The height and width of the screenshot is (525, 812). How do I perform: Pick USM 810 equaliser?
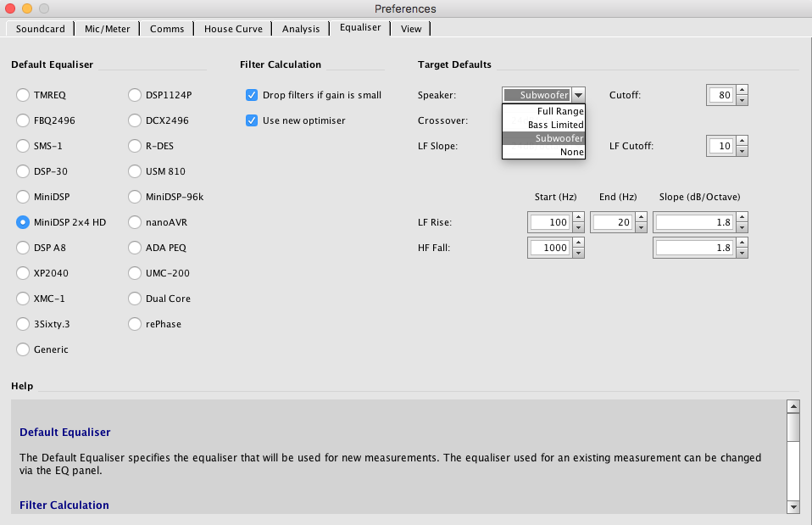(157, 171)
